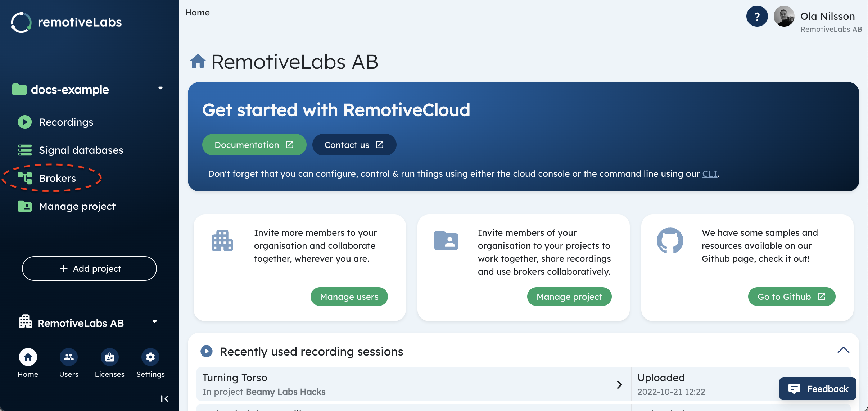The height and width of the screenshot is (411, 868).
Task: Collapse the Recently used recording sessions section
Action: click(843, 350)
